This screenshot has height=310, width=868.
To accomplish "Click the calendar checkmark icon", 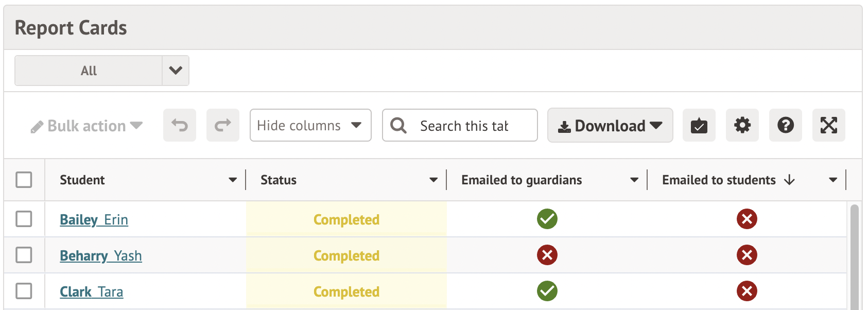I will point(699,125).
